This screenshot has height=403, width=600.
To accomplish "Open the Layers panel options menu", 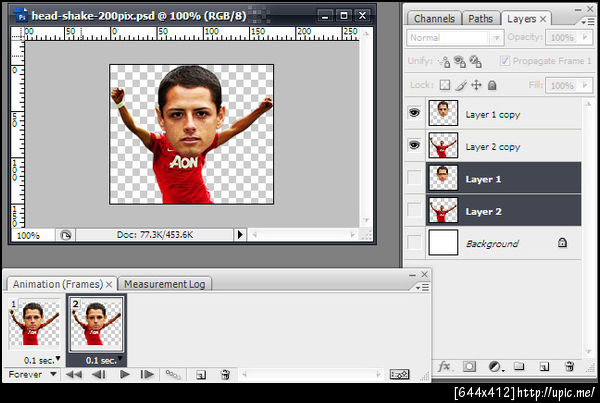I will [588, 22].
